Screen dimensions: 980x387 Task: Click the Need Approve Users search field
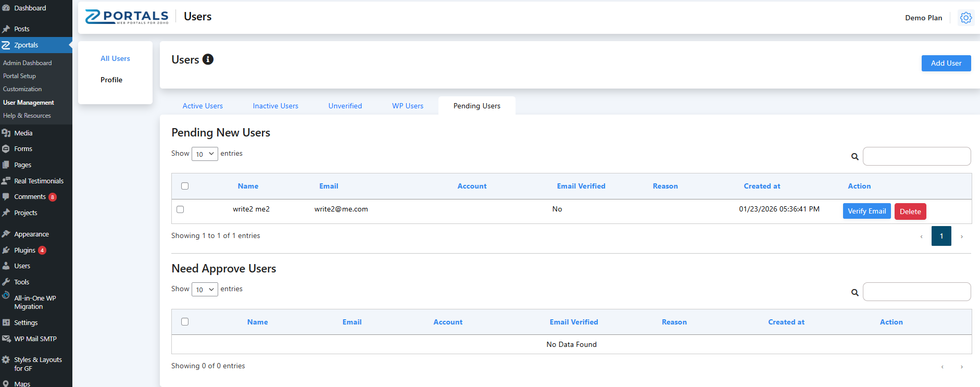pos(916,292)
